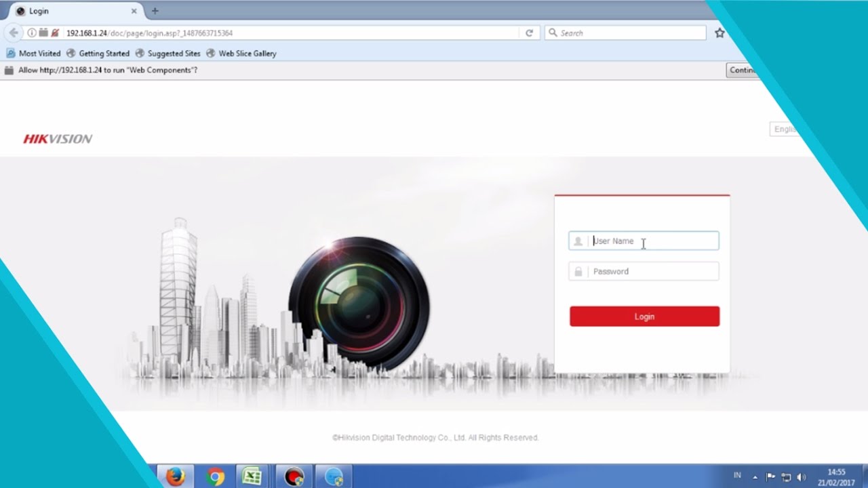Click the padlock icon beside Password
The width and height of the screenshot is (868, 488).
tap(578, 271)
